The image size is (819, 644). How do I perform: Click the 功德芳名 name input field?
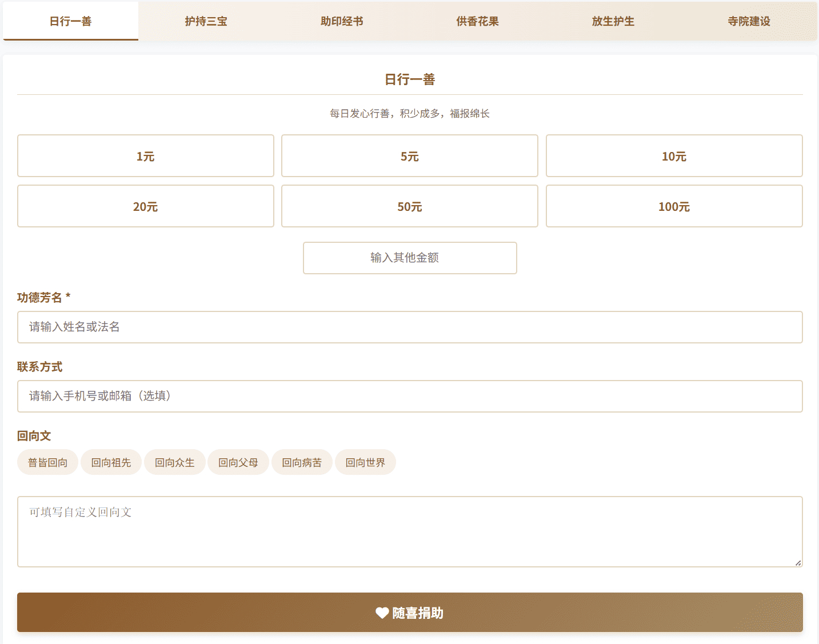409,327
